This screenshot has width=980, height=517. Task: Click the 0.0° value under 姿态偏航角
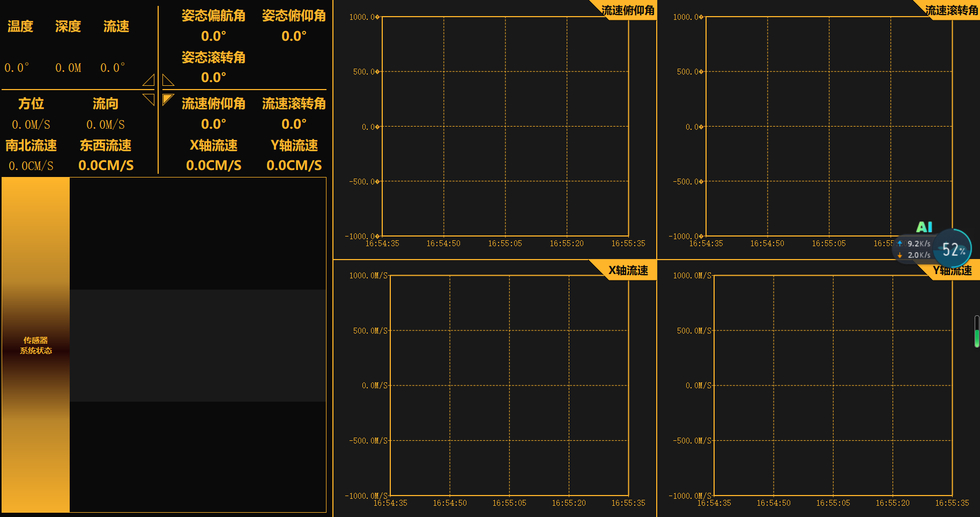(213, 36)
